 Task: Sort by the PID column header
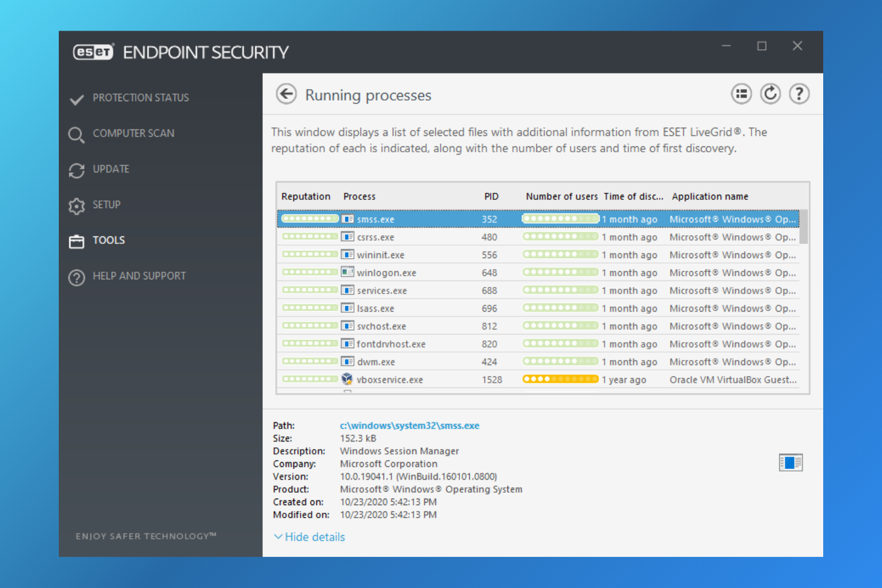pos(492,196)
